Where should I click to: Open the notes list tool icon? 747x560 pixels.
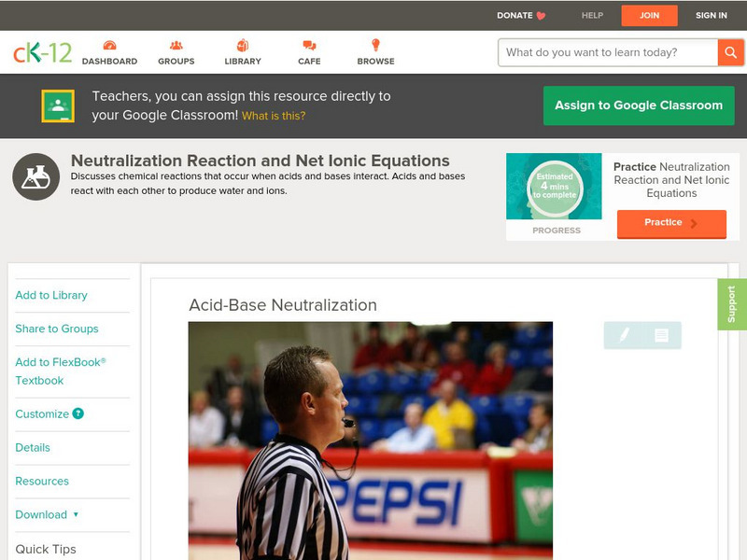pos(661,335)
